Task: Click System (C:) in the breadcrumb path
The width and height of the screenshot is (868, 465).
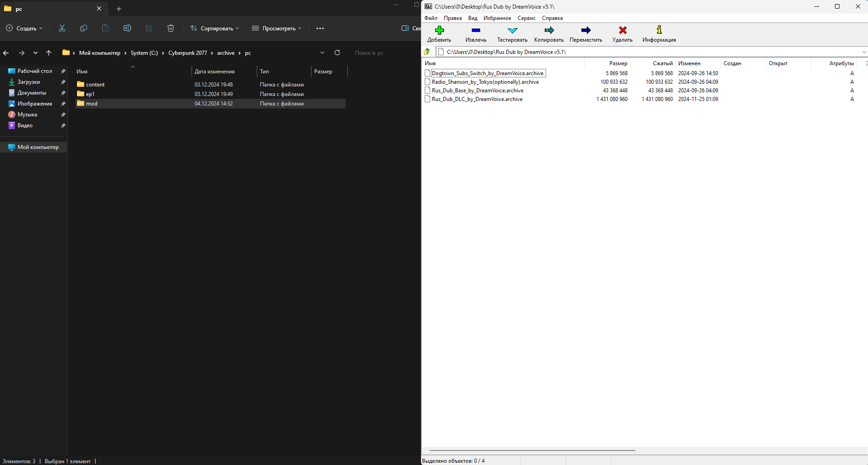Action: (x=144, y=53)
